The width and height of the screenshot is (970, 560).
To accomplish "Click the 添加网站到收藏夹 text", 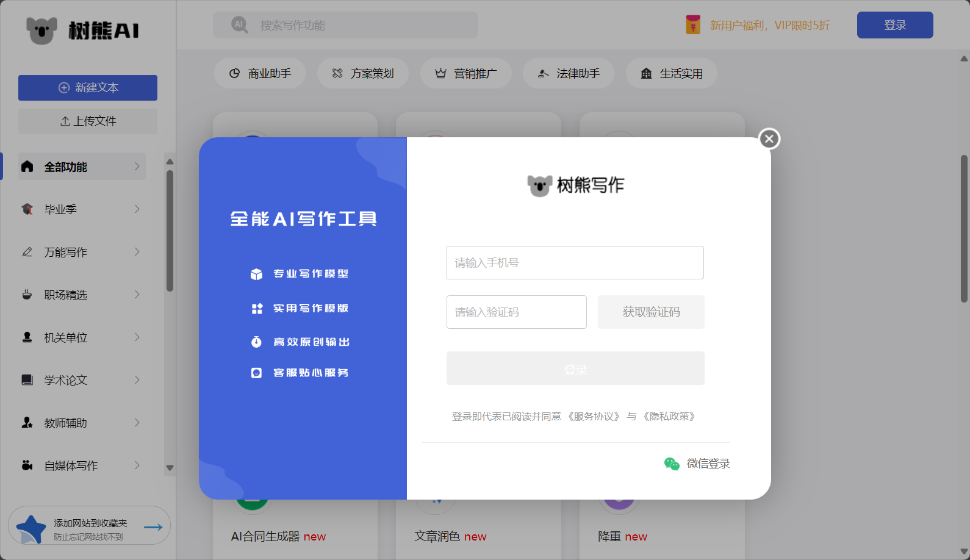I will tap(90, 523).
